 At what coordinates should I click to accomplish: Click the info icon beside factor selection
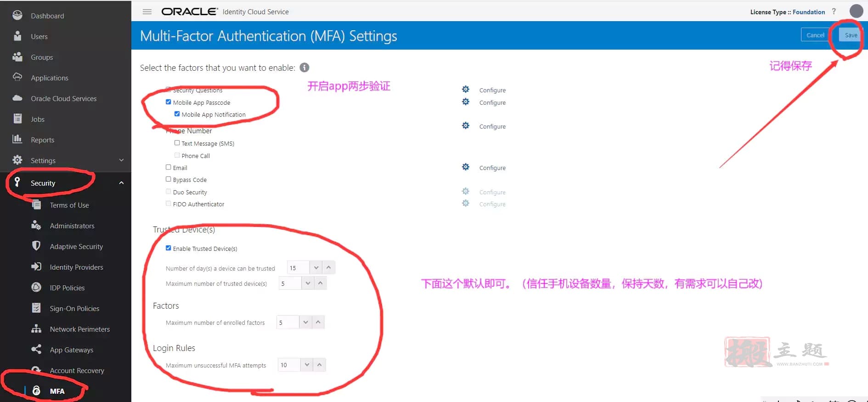(304, 68)
